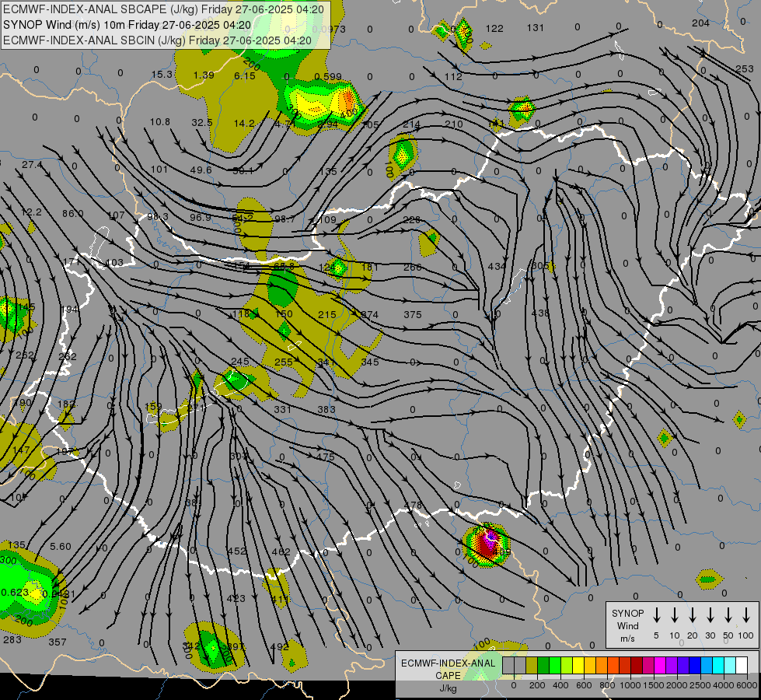Select the SBCIN title line in header
The image size is (761, 700).
(157, 40)
